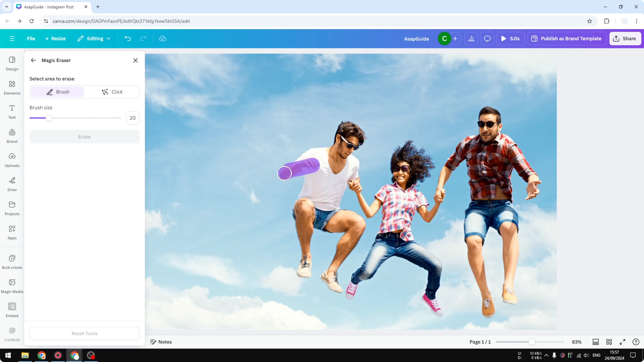Click the 83% zoom level
Screen dimensions: 644x362
point(577,342)
